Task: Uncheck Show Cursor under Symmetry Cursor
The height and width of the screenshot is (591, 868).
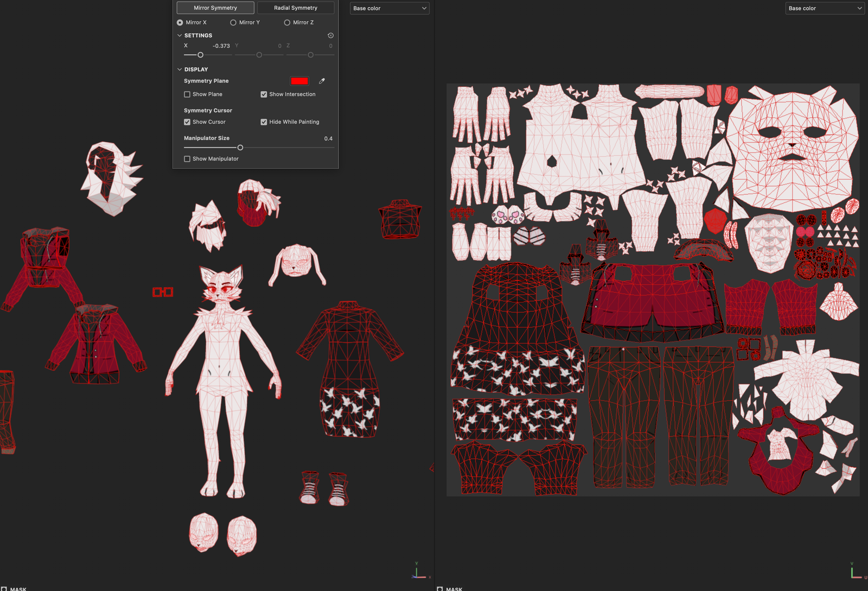Action: tap(187, 122)
